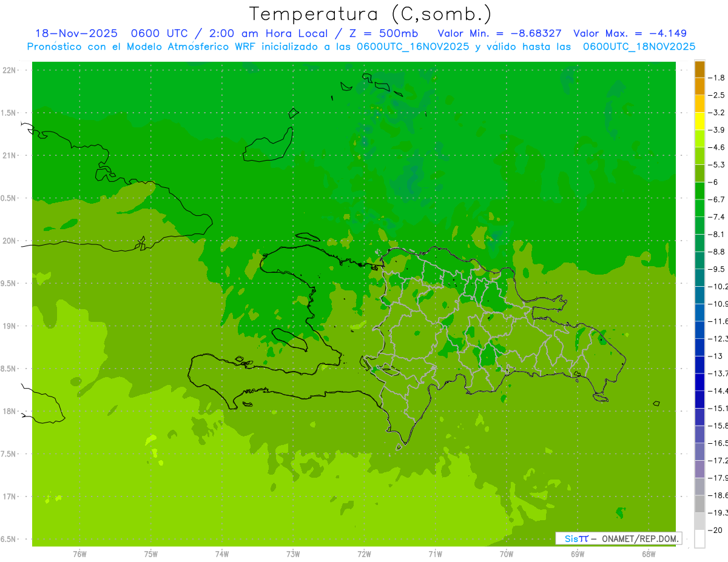Select the blue swatch just below -13
This screenshot has width=728, height=562.
click(699, 364)
